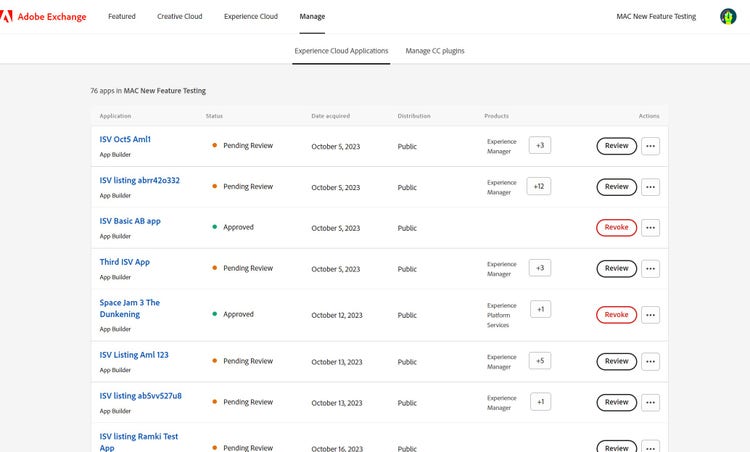Expand +3 products for ISV Oct5 Aml1
This screenshot has height=452, width=750.
pyautogui.click(x=540, y=146)
